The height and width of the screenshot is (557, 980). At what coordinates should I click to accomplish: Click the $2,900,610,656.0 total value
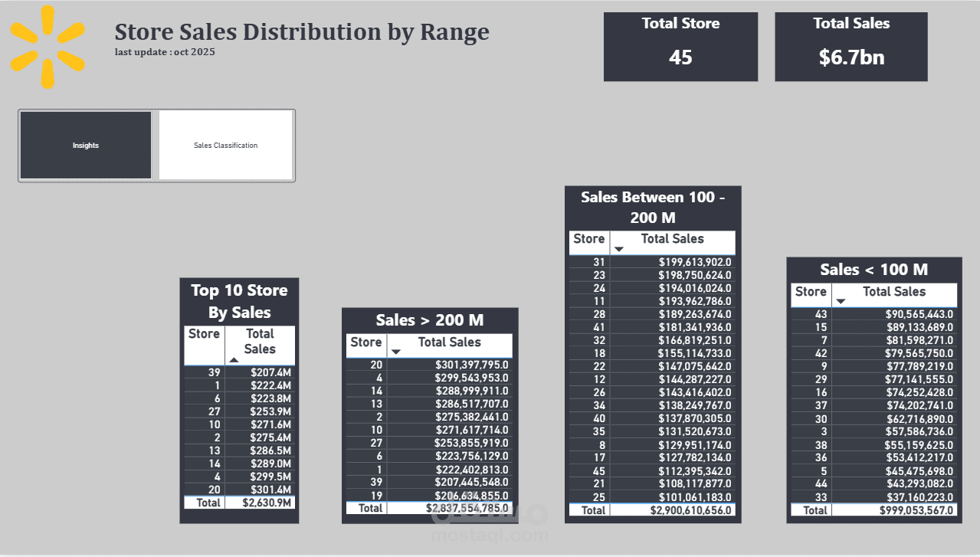point(690,510)
